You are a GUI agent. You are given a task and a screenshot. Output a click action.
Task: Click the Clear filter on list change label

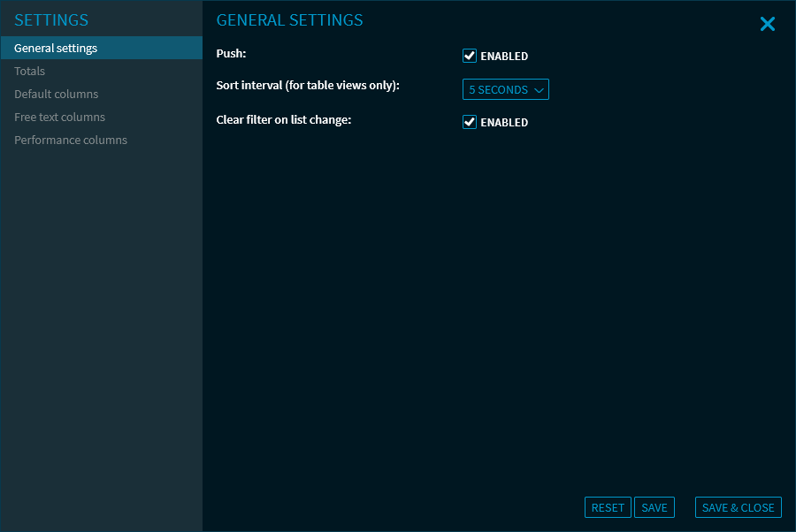point(284,119)
